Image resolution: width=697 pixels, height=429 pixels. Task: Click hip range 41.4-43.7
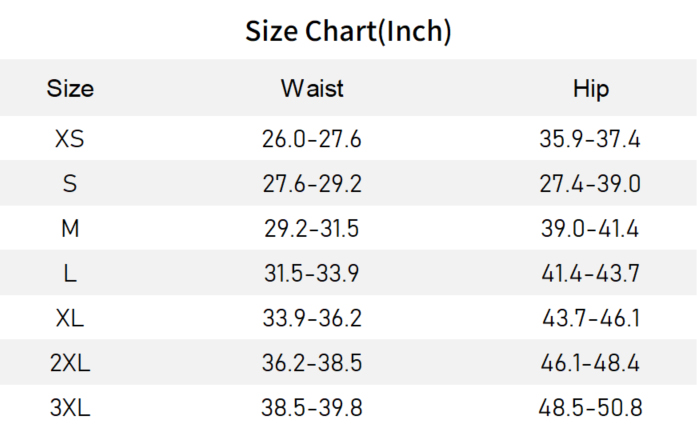point(590,274)
